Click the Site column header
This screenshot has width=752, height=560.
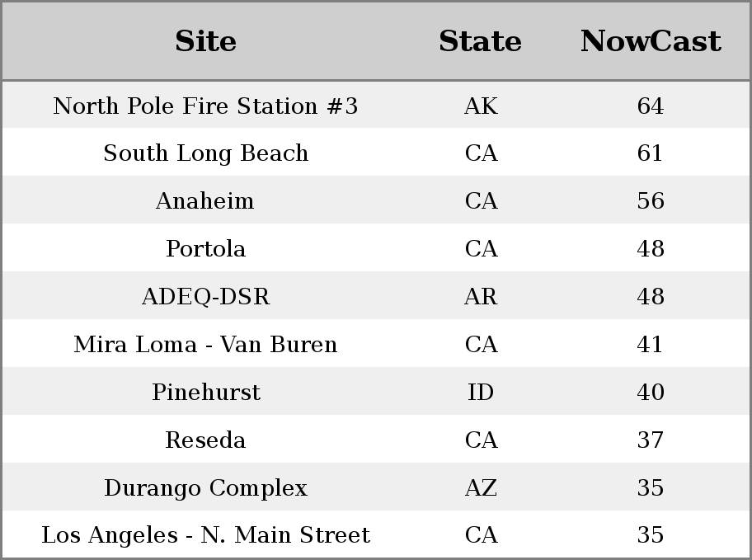point(206,41)
